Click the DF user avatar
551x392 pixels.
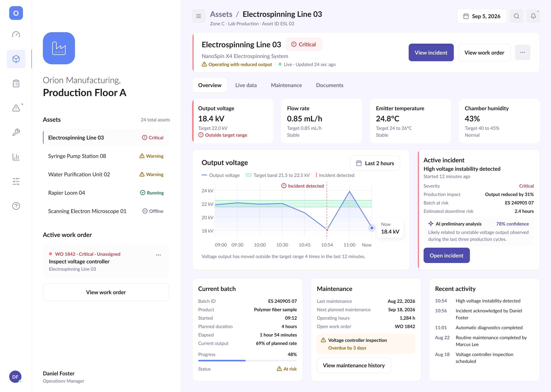click(x=15, y=376)
